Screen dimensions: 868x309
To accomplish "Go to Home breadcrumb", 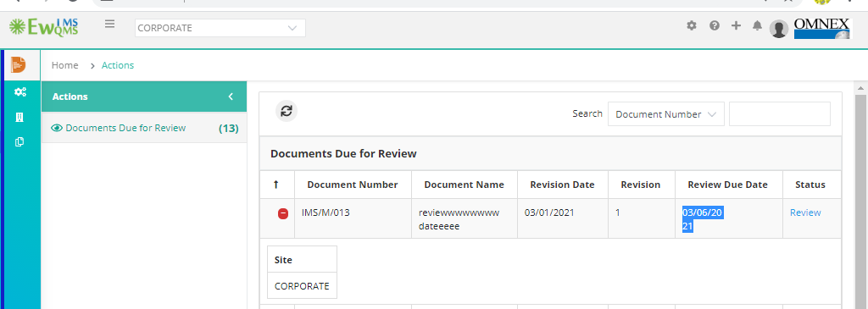I will [x=64, y=65].
